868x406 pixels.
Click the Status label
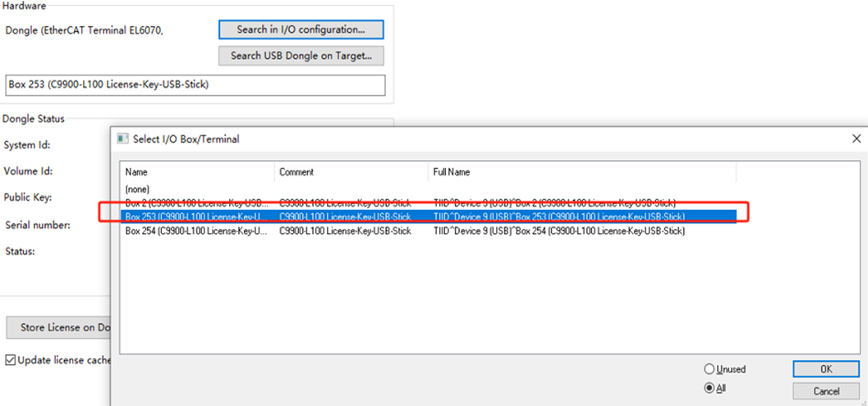[20, 251]
